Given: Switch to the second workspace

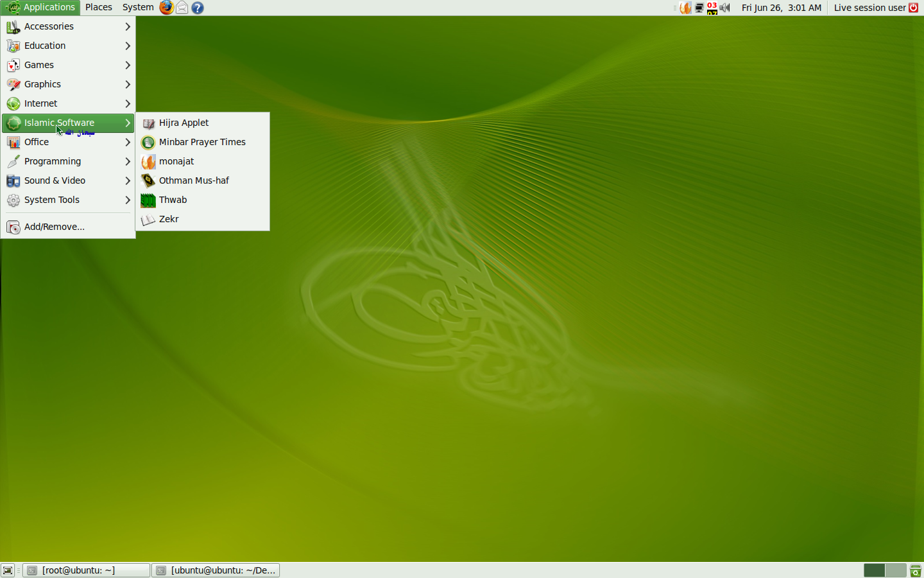Looking at the screenshot, I should coord(895,570).
